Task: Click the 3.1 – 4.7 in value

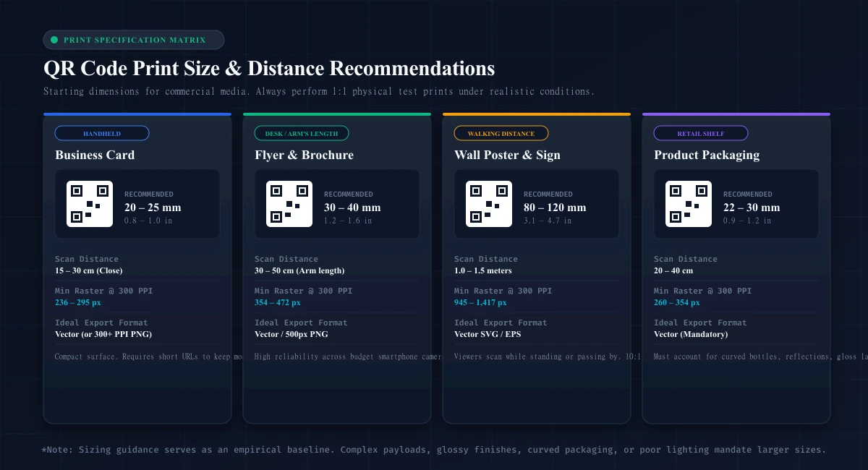Action: (x=548, y=221)
